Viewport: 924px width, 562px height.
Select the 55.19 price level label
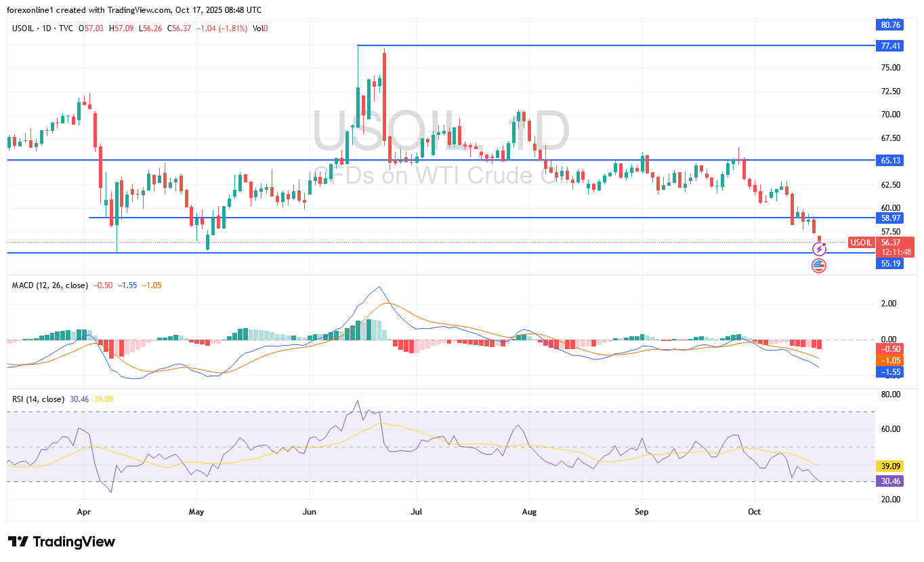pyautogui.click(x=889, y=263)
